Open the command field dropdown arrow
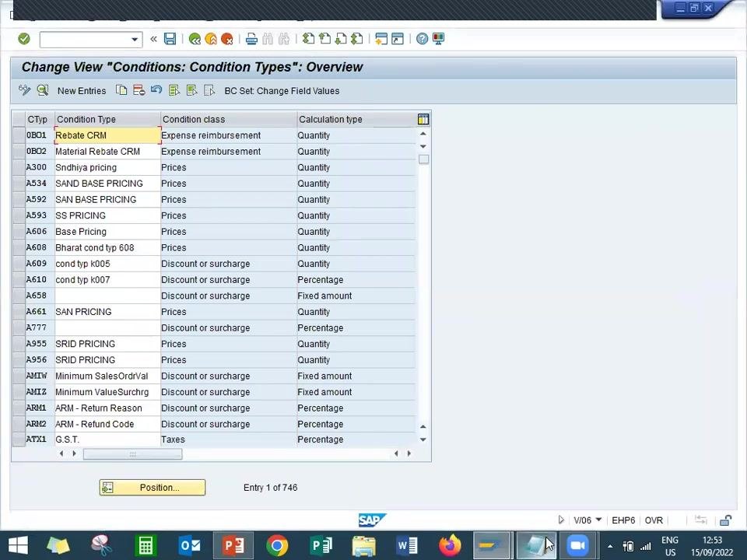 (135, 39)
